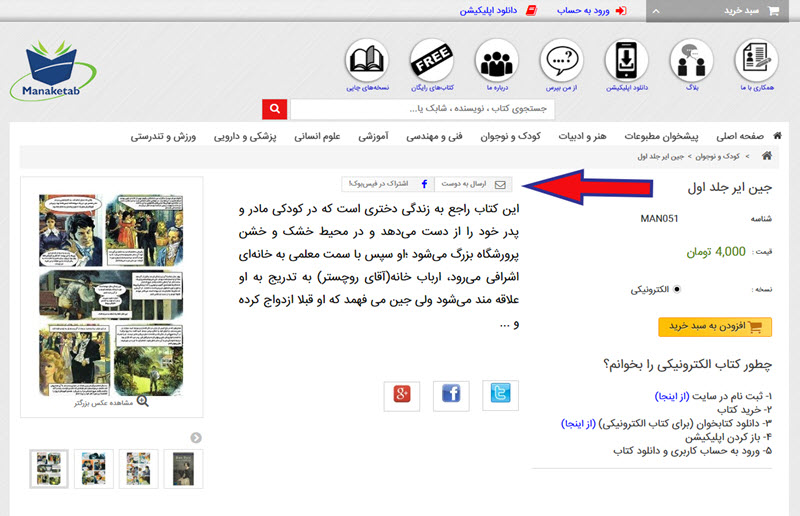Viewport: 800px width, 516px height.
Task: Click the download application phone icon
Action: click(627, 61)
